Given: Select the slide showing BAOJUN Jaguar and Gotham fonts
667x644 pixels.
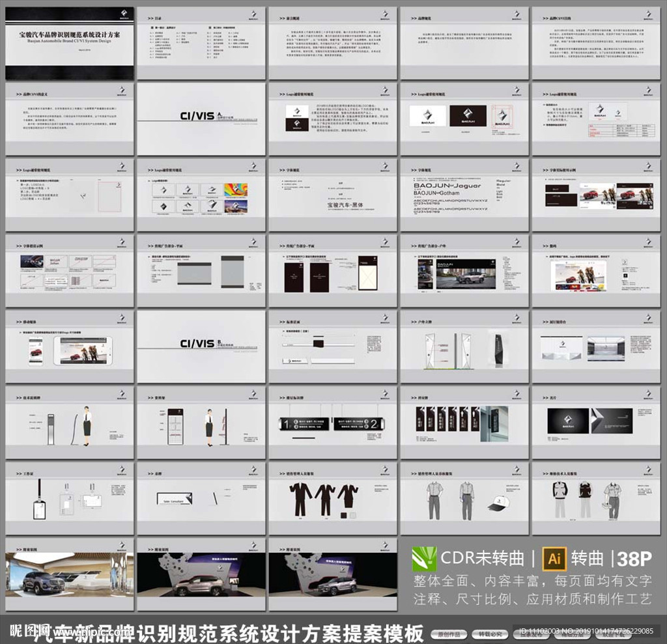Looking at the screenshot, I should (x=464, y=195).
